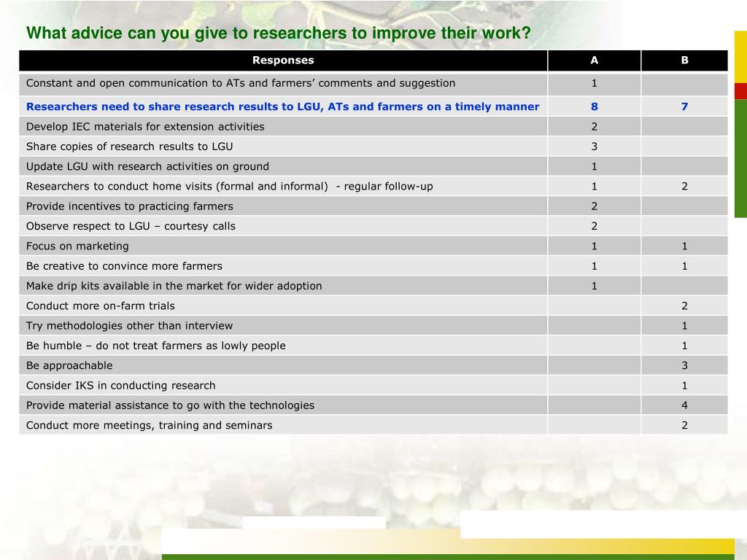Click the blue value 8 in column A
The width and height of the screenshot is (747, 560).
click(594, 106)
